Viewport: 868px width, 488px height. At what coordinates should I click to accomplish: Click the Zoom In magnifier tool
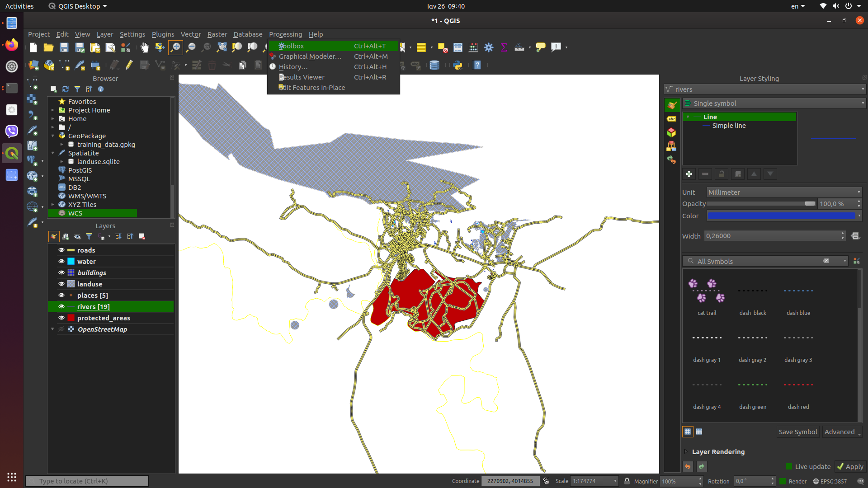175,47
